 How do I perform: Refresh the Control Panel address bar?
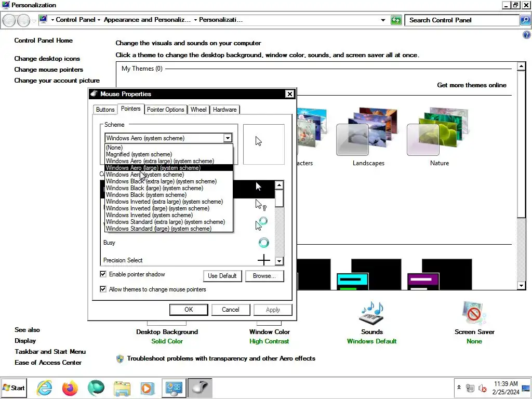coord(396,20)
